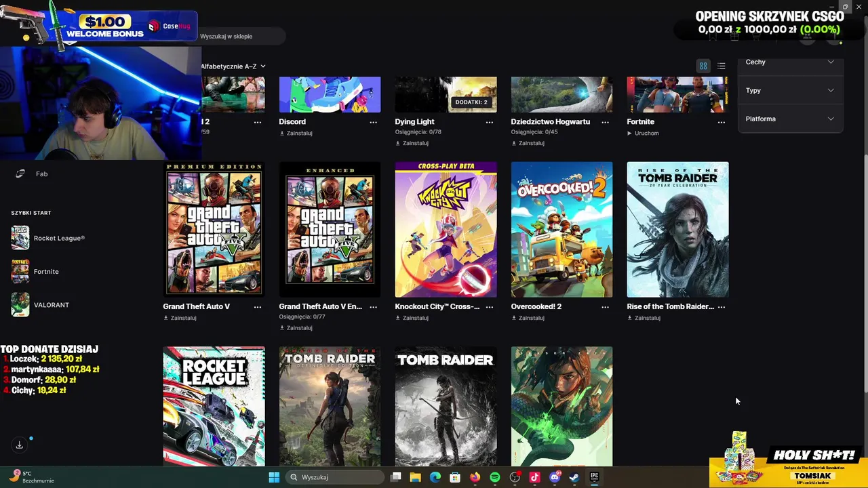This screenshot has height=488, width=868.
Task: Expand the Typy filter section
Action: coord(790,90)
